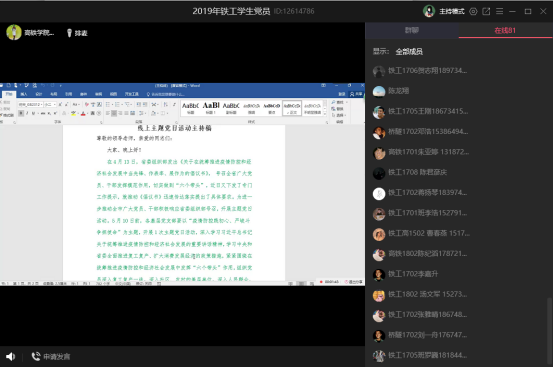Click the document title 线上主题党日活动主持稿
This screenshot has width=554, height=367.
tap(174, 128)
